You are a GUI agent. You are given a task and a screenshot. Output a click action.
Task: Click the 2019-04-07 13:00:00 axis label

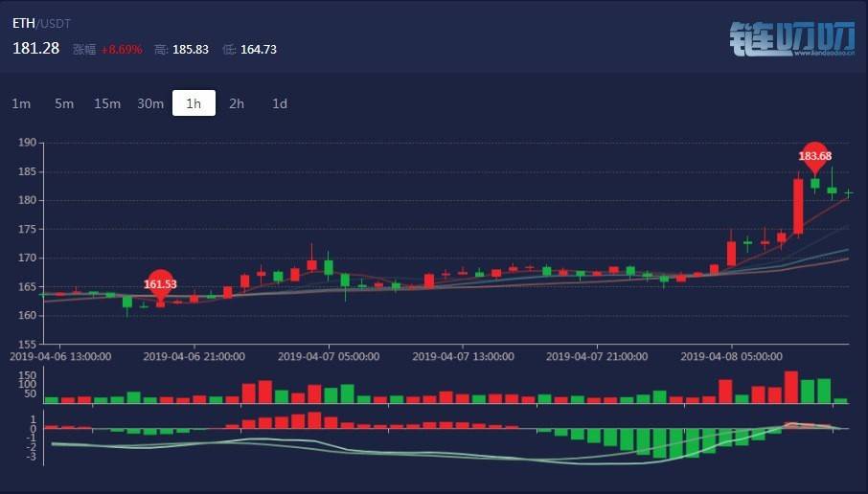[x=463, y=355]
